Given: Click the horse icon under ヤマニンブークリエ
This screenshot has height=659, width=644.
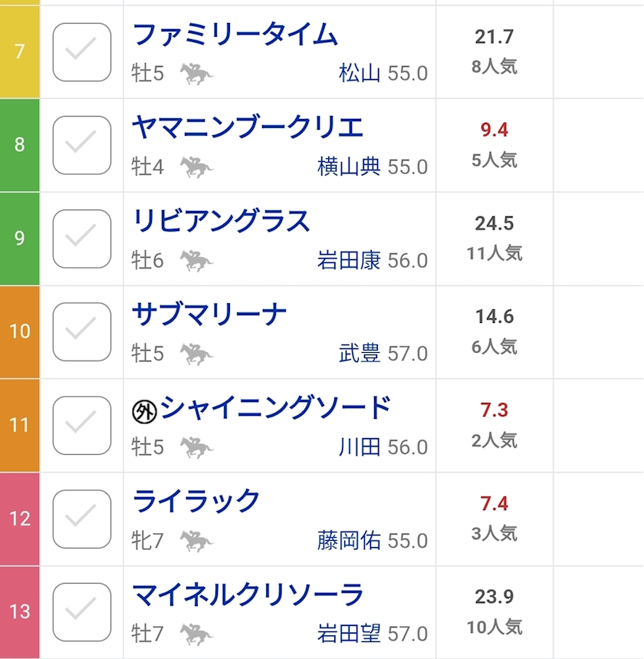Looking at the screenshot, I should (196, 166).
